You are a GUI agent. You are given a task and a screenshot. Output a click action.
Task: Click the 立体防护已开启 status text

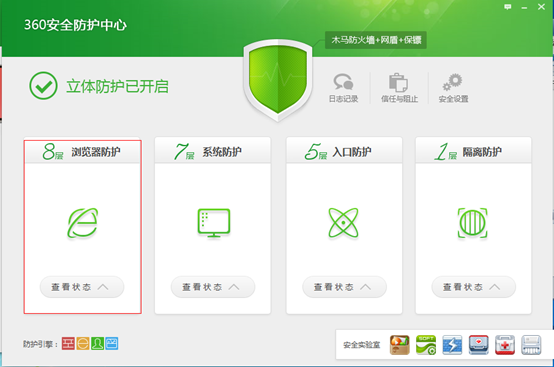117,87
